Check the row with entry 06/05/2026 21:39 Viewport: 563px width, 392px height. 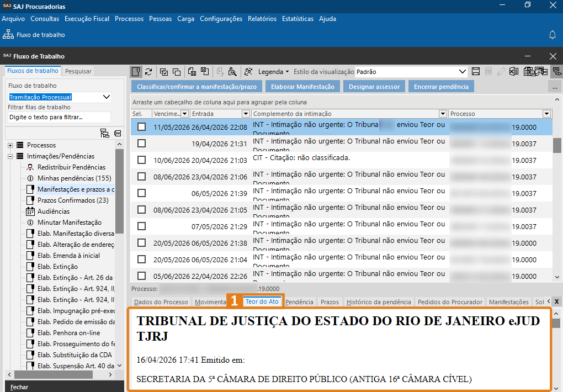[142, 193]
